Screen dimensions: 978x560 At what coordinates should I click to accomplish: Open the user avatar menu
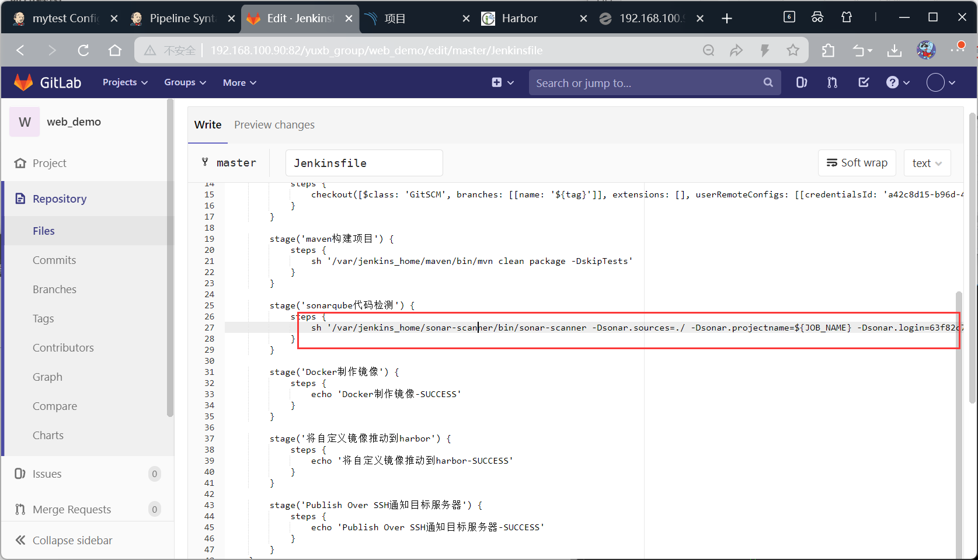[x=941, y=82]
